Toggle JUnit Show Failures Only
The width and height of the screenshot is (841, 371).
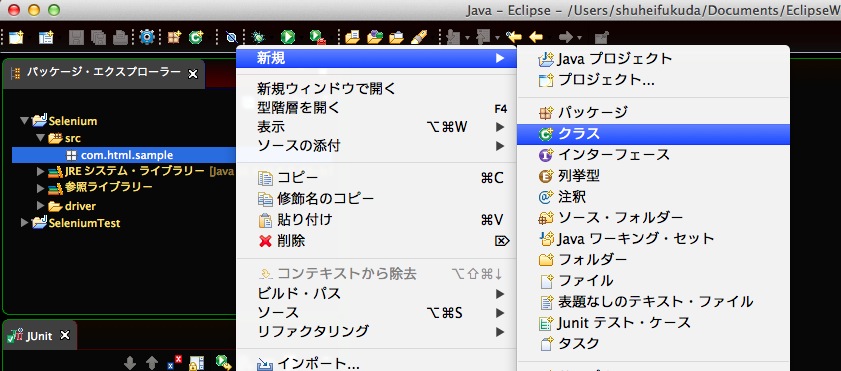[174, 363]
